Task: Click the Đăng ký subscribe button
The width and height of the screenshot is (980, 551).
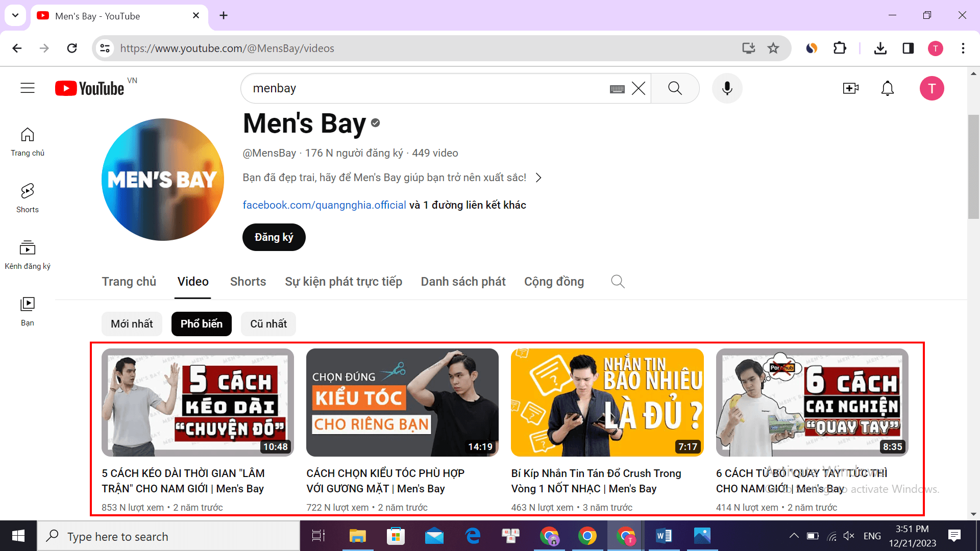Action: coord(274,237)
